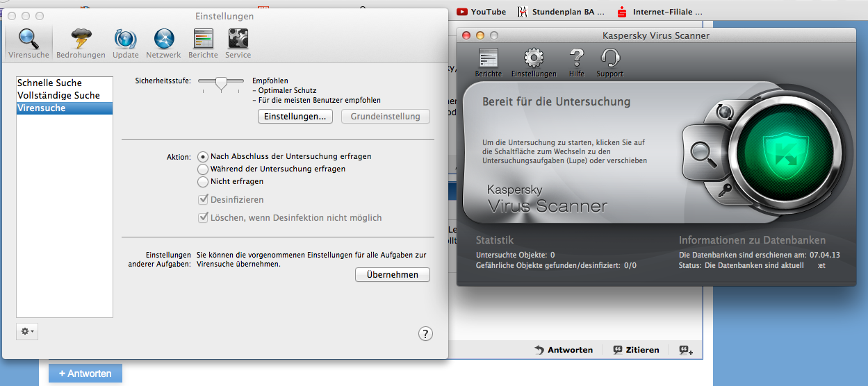Click the blue + Antworten button
Image resolution: width=868 pixels, height=386 pixels.
click(85, 374)
